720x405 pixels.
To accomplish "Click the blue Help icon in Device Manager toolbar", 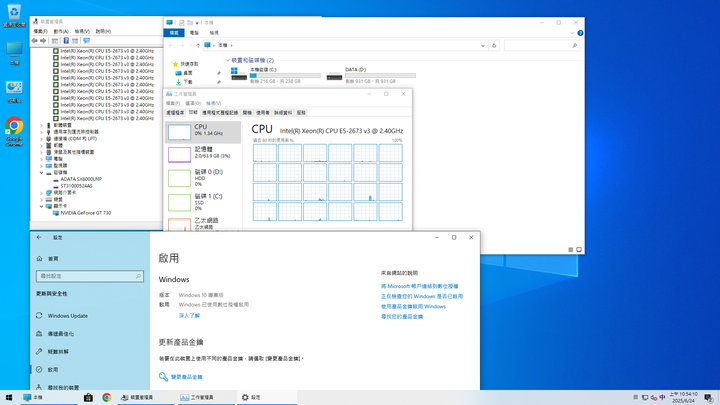I will (66, 41).
